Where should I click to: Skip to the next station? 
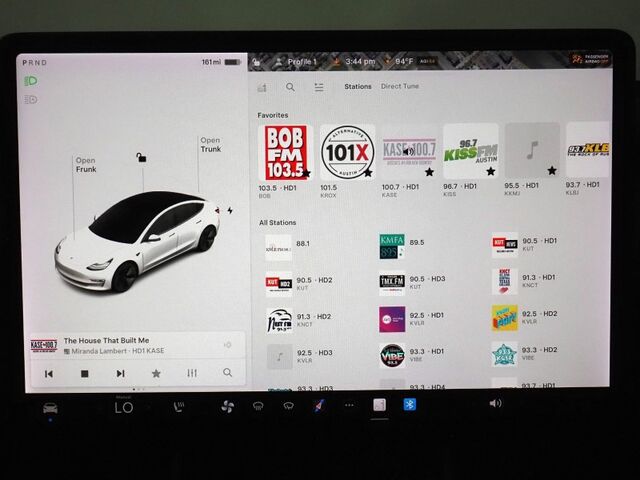120,373
